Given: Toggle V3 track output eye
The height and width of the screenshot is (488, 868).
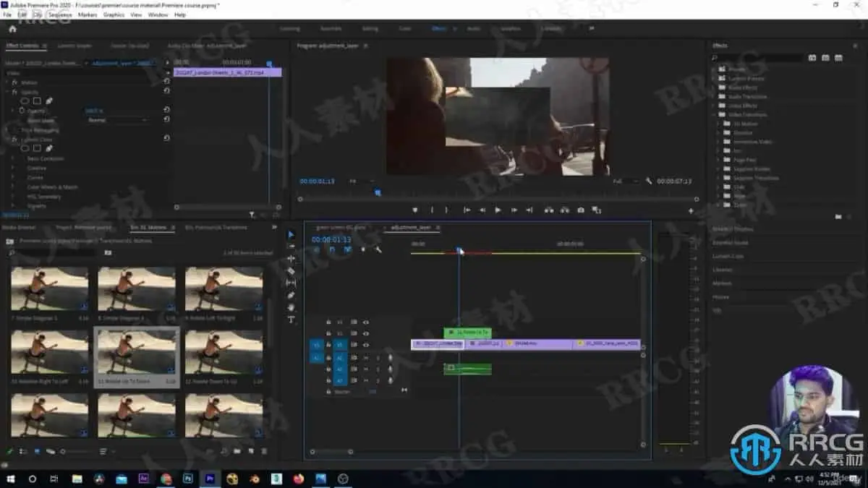Looking at the screenshot, I should click(x=365, y=322).
